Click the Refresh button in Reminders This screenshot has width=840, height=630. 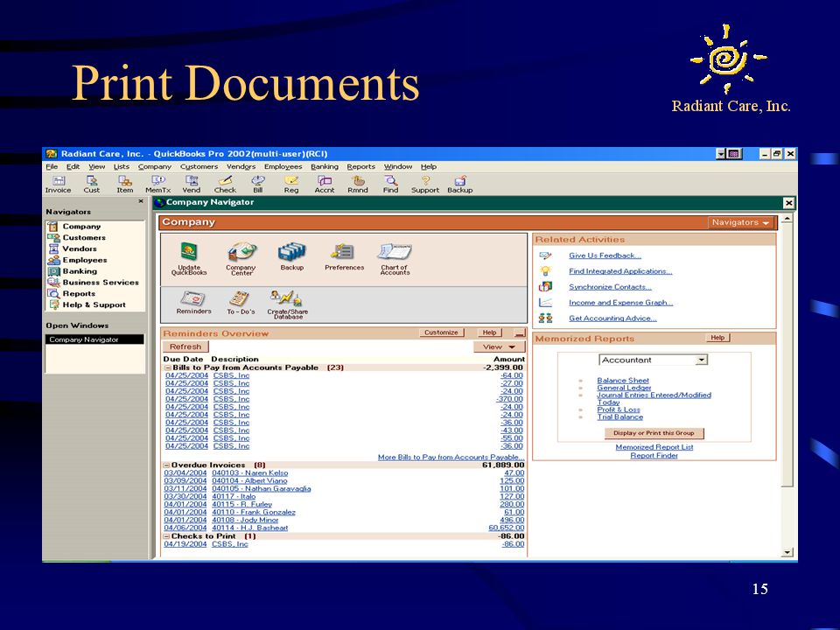coord(185,347)
